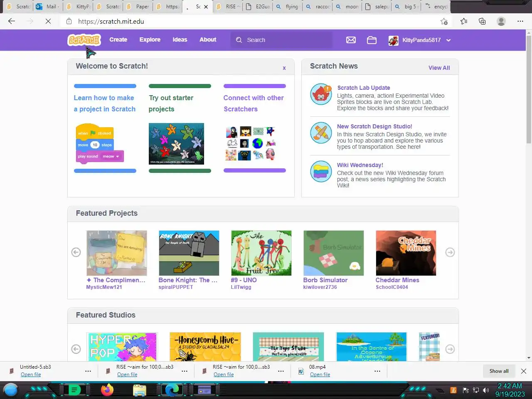Open the New Scratch Design Studio headline
The height and width of the screenshot is (399, 532).
coord(374,126)
